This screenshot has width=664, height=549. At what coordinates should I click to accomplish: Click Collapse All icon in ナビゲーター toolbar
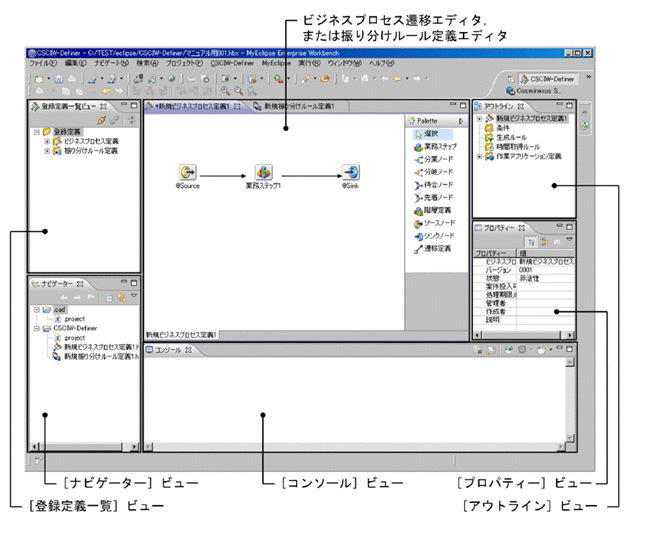(x=109, y=298)
